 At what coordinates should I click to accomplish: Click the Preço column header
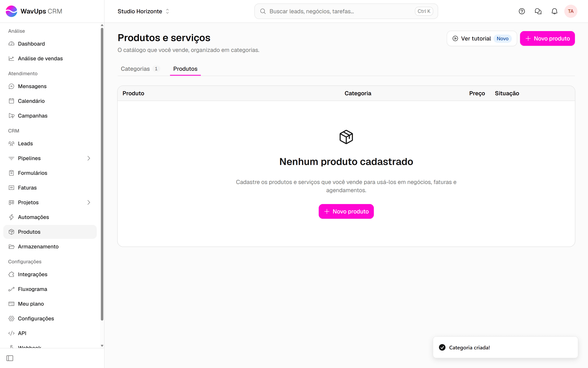[477, 93]
